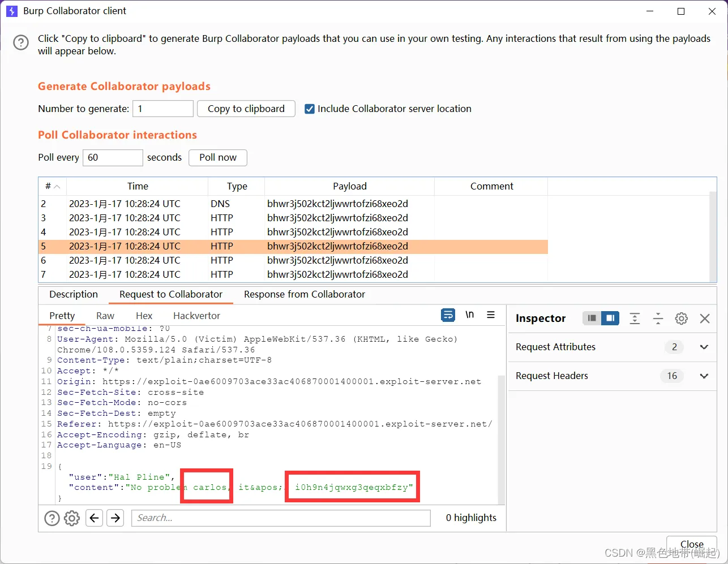Select HTTP interaction row number 4

tap(293, 232)
